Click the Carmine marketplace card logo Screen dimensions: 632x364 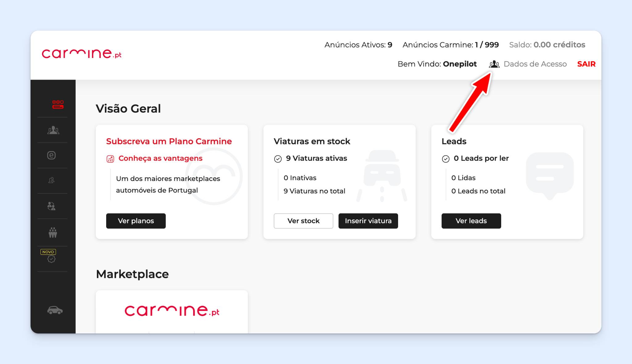click(172, 311)
